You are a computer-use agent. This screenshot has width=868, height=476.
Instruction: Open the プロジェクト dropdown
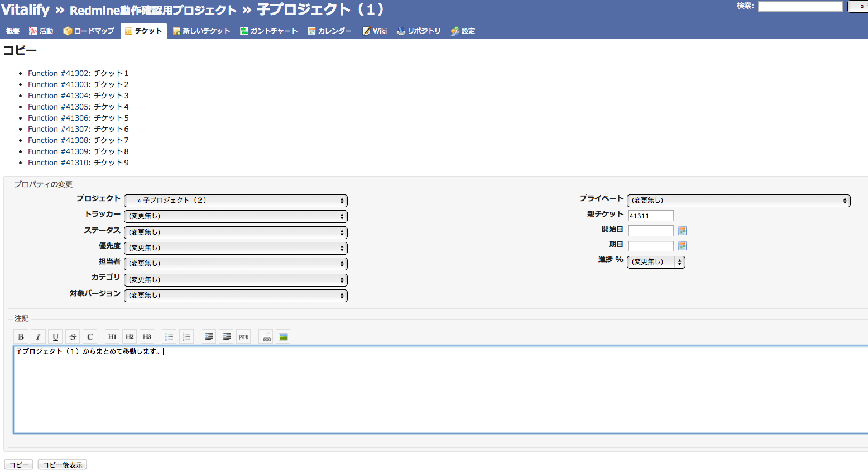pyautogui.click(x=236, y=201)
